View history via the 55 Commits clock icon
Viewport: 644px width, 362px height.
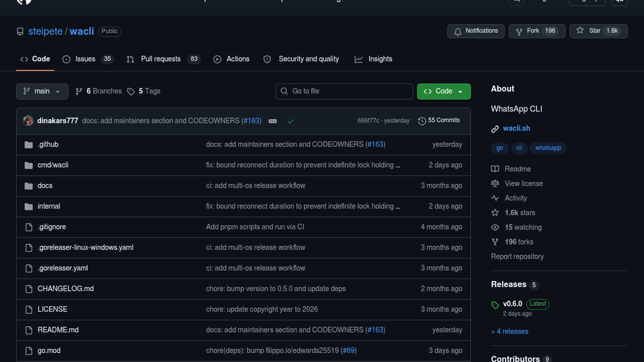pyautogui.click(x=422, y=121)
